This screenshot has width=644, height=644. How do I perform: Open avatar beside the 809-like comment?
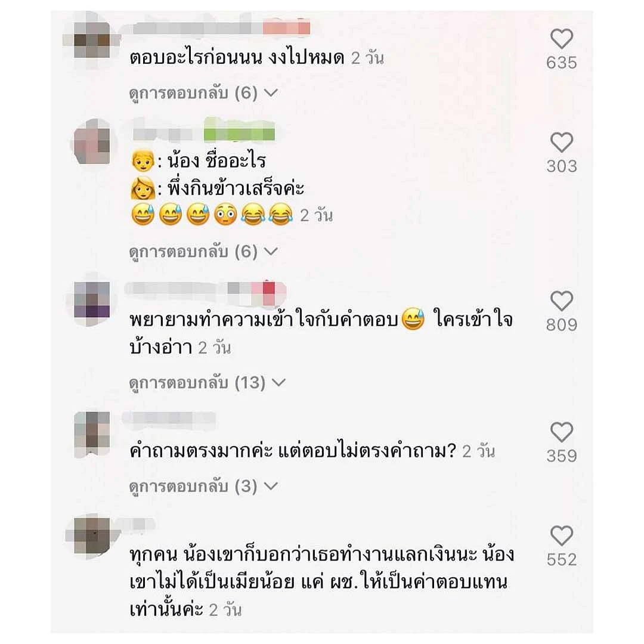92,299
